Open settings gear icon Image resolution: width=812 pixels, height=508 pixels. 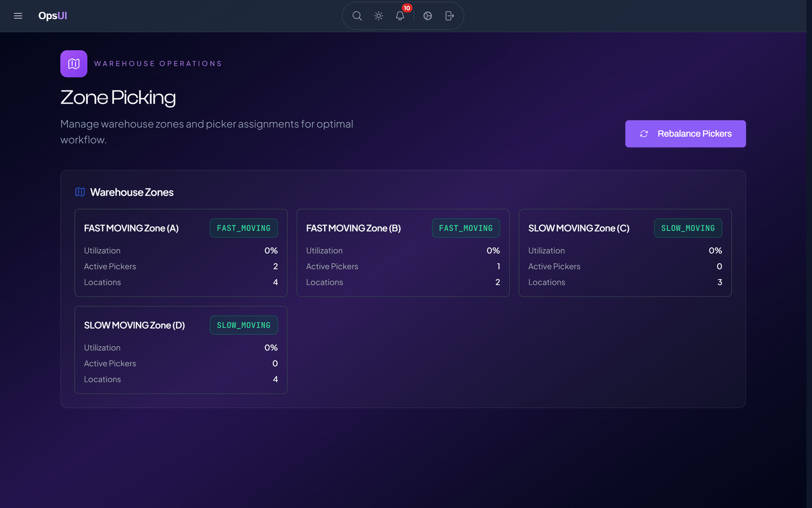(428, 16)
